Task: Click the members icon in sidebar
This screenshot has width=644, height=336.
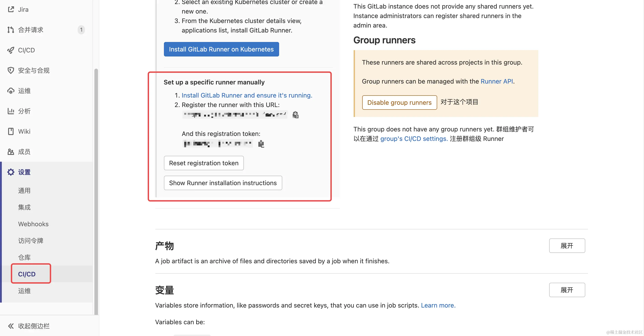Action: pos(11,152)
